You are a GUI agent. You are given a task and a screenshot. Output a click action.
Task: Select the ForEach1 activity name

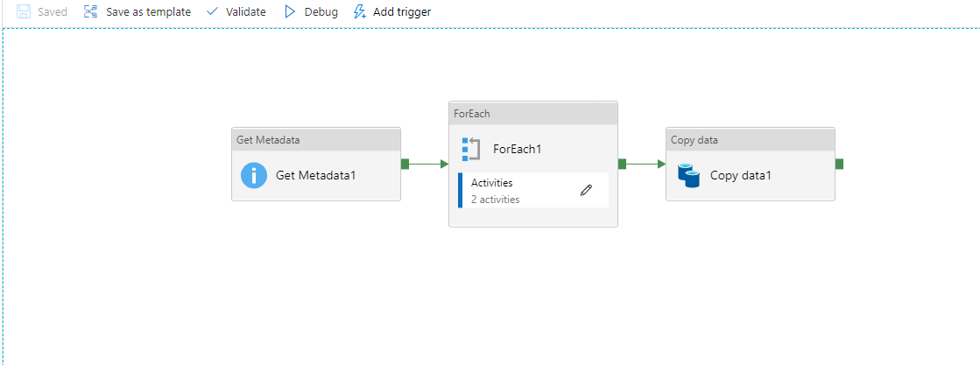(x=517, y=150)
